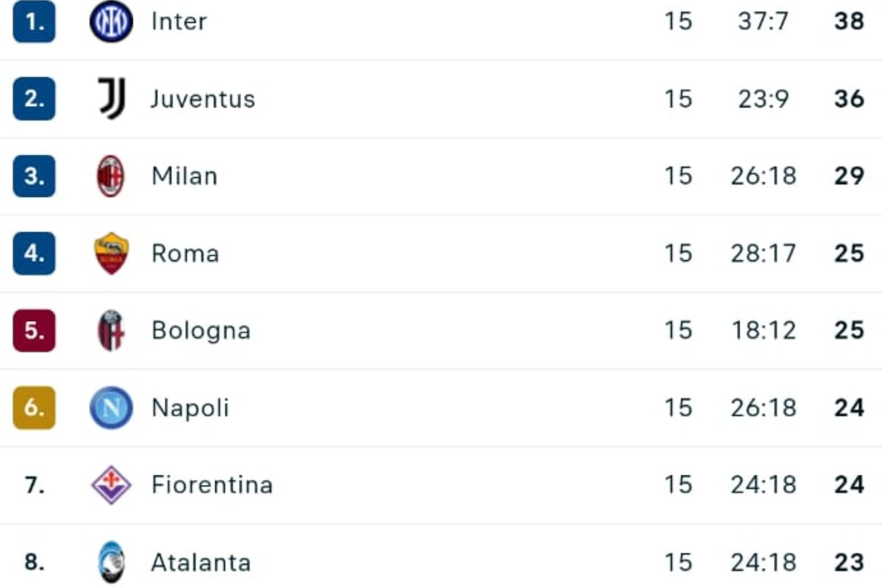Open the Inter team page link

176,21
